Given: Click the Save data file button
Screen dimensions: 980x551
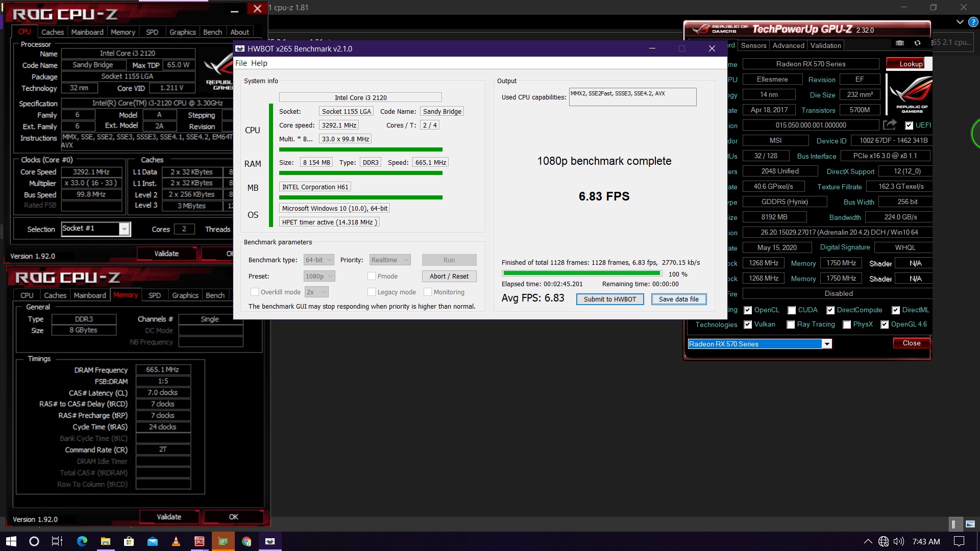Looking at the screenshot, I should [x=679, y=299].
